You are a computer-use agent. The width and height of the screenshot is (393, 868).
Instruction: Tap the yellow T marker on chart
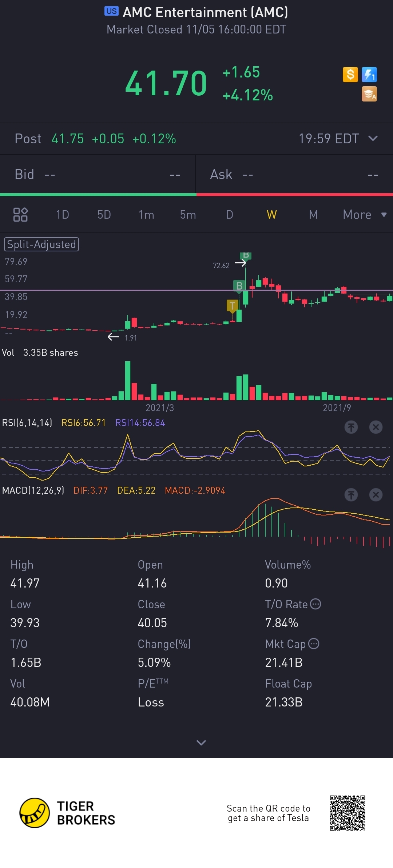pyautogui.click(x=232, y=306)
